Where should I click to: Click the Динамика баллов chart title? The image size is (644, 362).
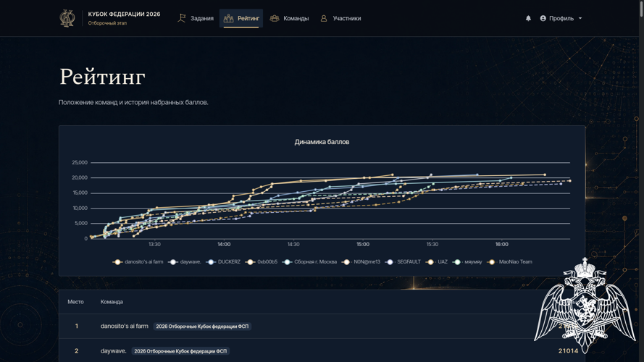click(322, 142)
